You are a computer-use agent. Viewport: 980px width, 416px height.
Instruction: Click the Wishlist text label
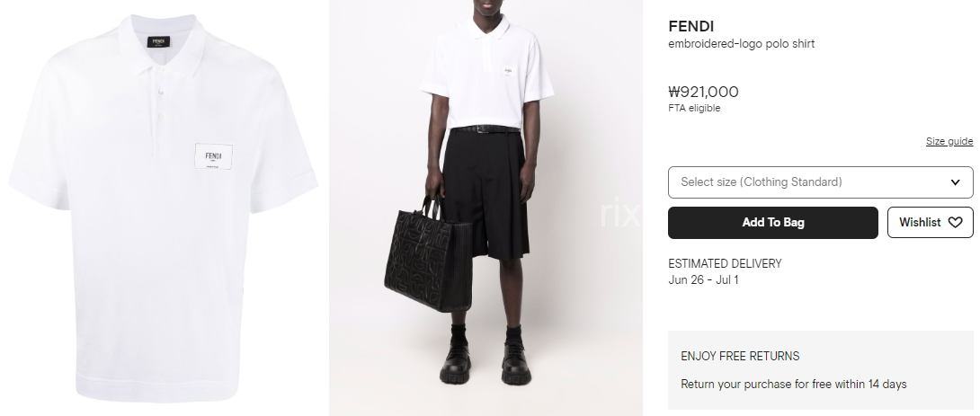click(920, 222)
